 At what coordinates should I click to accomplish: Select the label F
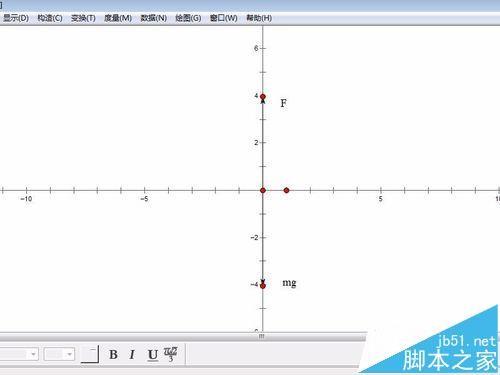tap(283, 103)
